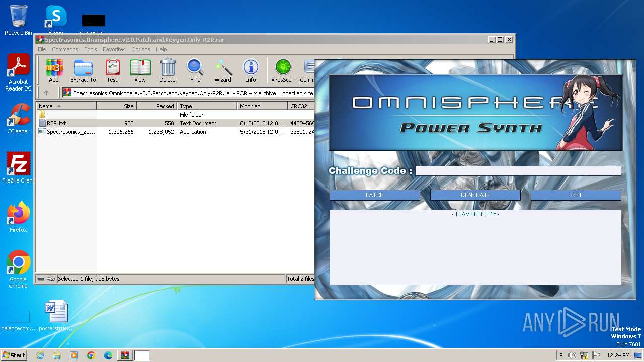The height and width of the screenshot is (362, 644).
Task: Click the taskbar clock showing 12:24 PM
Action: 618,355
